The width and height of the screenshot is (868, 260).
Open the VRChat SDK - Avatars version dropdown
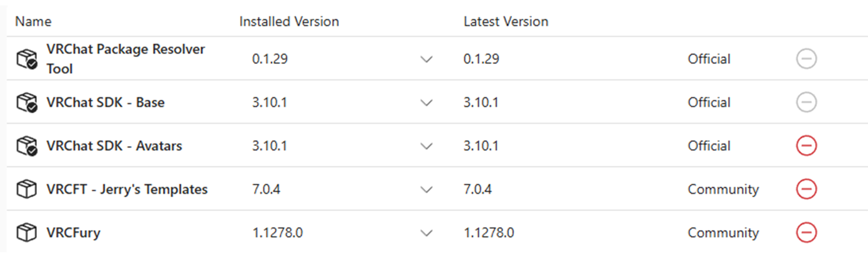click(426, 146)
